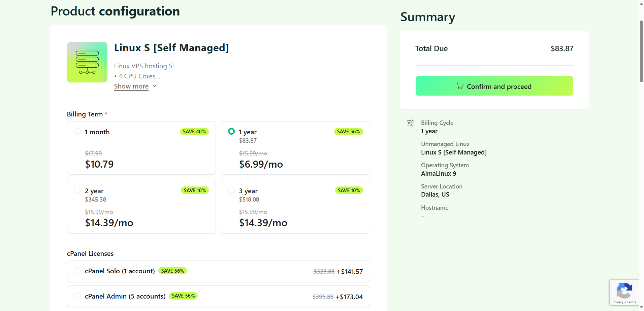The image size is (644, 311).
Task: Click the reCAPTCHA badge logo
Action: coord(624,290)
